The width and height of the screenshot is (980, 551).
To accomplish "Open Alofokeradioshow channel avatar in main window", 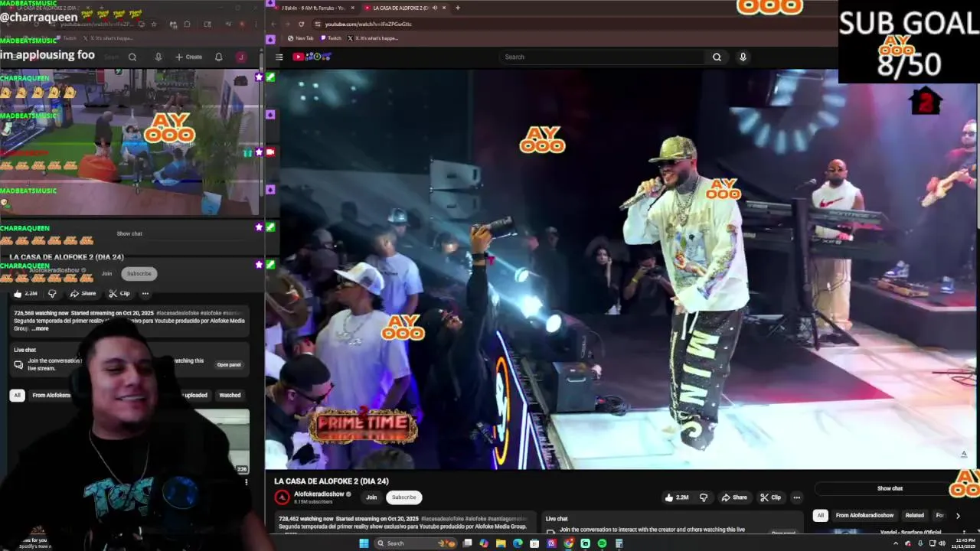I will click(282, 497).
